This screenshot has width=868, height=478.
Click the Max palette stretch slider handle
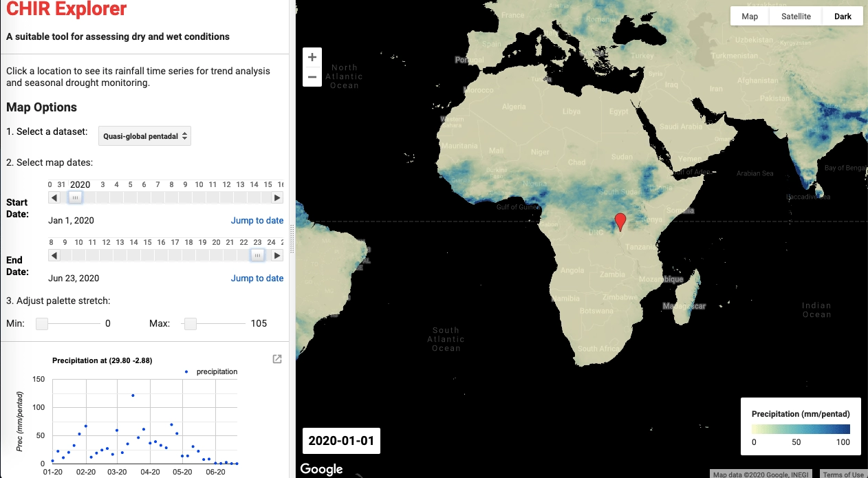click(x=191, y=324)
